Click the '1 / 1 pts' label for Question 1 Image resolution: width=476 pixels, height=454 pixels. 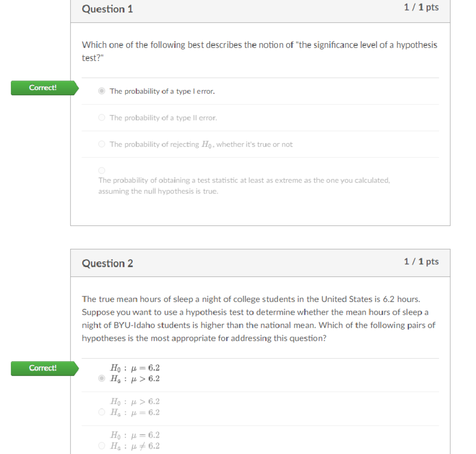[x=421, y=7]
